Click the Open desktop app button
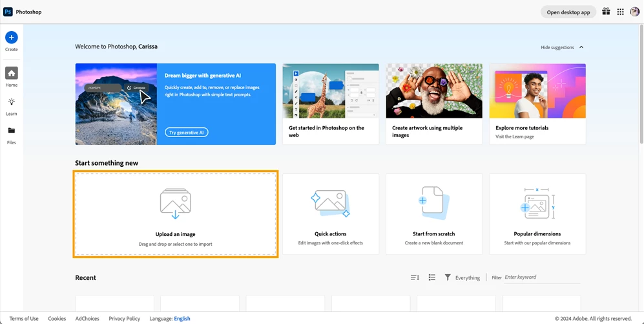This screenshot has width=644, height=324. 568,12
